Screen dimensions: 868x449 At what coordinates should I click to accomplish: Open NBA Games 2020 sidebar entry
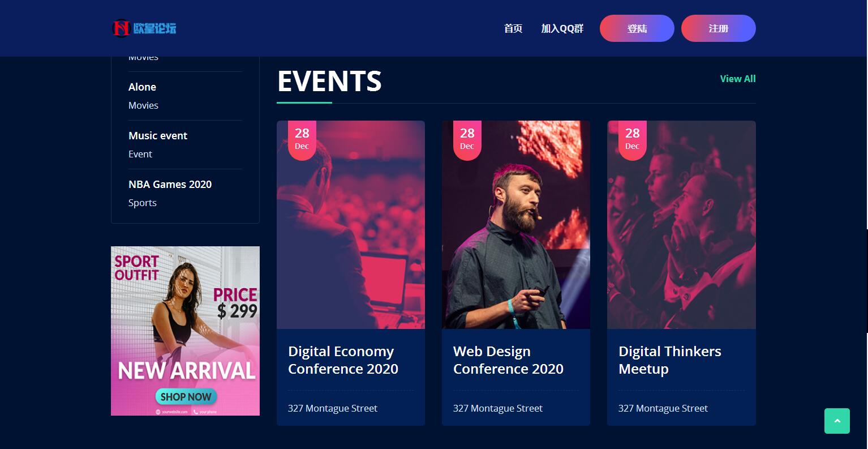coord(170,185)
